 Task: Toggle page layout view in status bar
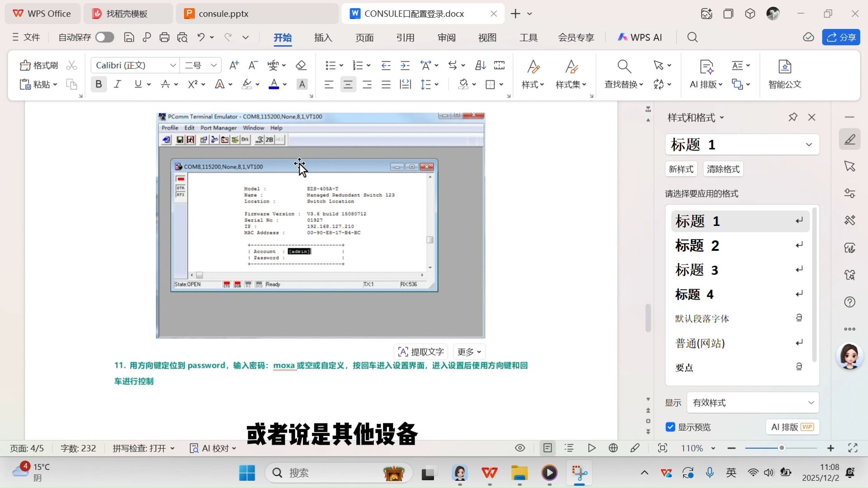[x=547, y=448]
